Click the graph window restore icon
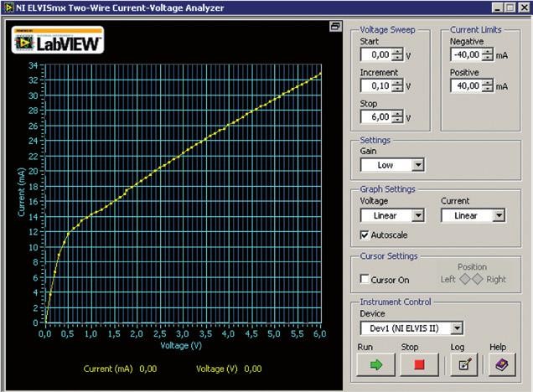This screenshot has height=392, width=533. click(x=335, y=26)
